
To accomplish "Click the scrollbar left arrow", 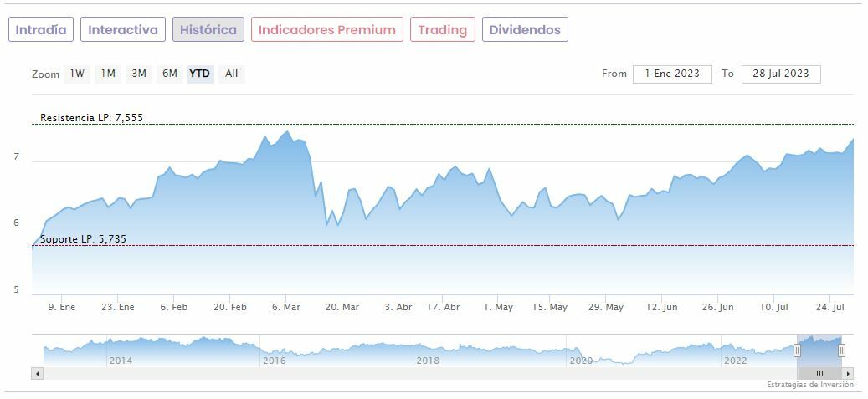I will [x=37, y=373].
